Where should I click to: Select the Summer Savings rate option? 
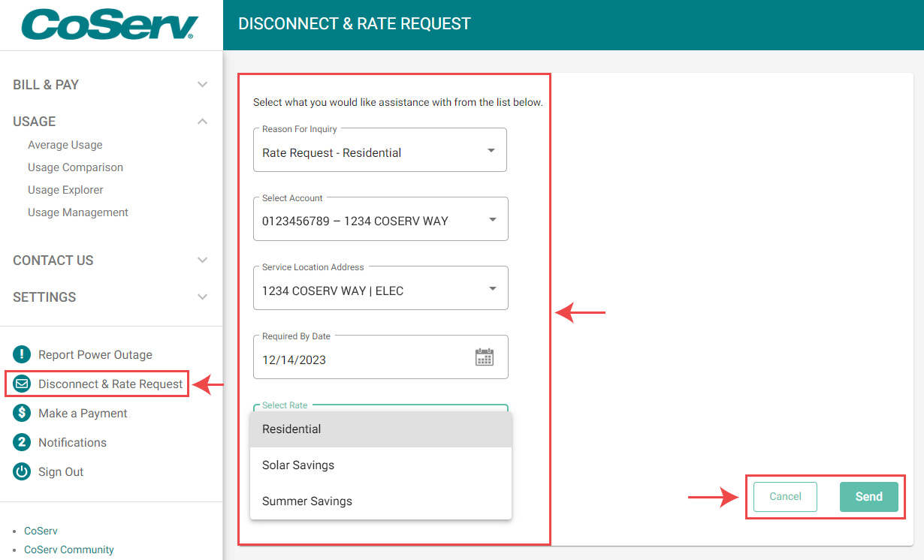click(381, 501)
